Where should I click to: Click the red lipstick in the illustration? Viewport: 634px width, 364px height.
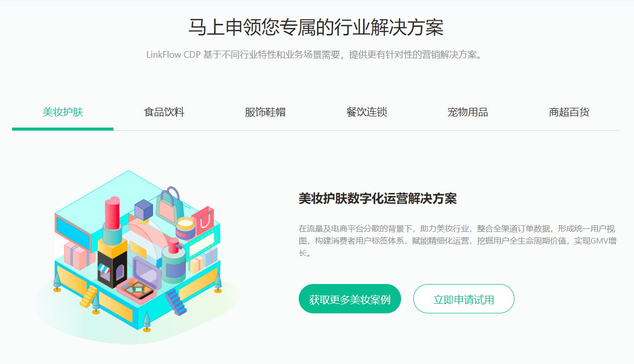click(112, 213)
